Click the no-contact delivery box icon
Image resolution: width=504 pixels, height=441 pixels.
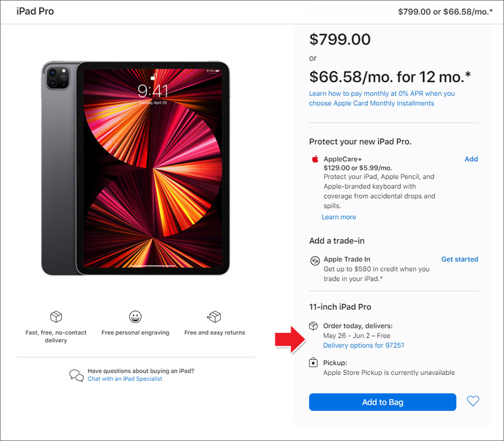56,317
